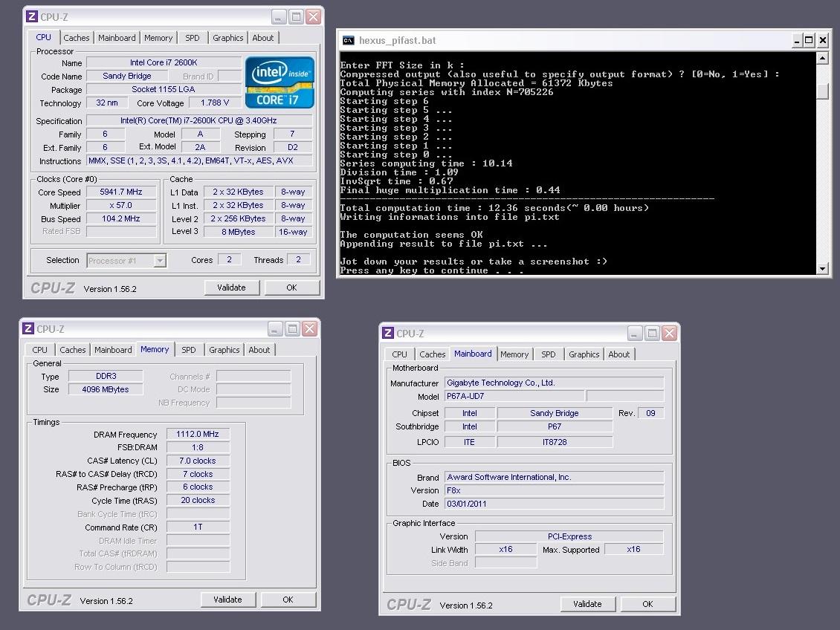The image size is (840, 630).
Task: Select Memory tab in Mainboard window
Action: tap(514, 354)
